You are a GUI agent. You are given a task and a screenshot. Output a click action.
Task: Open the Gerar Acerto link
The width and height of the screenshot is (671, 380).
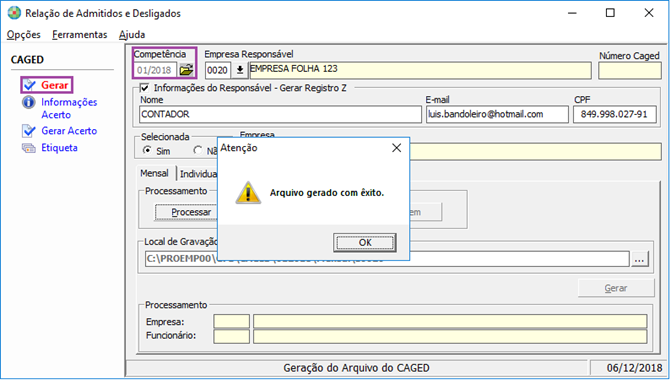[69, 131]
